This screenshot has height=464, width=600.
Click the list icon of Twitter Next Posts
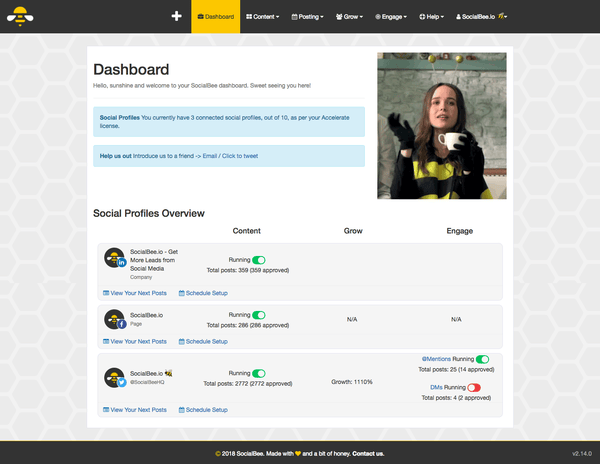click(x=106, y=410)
